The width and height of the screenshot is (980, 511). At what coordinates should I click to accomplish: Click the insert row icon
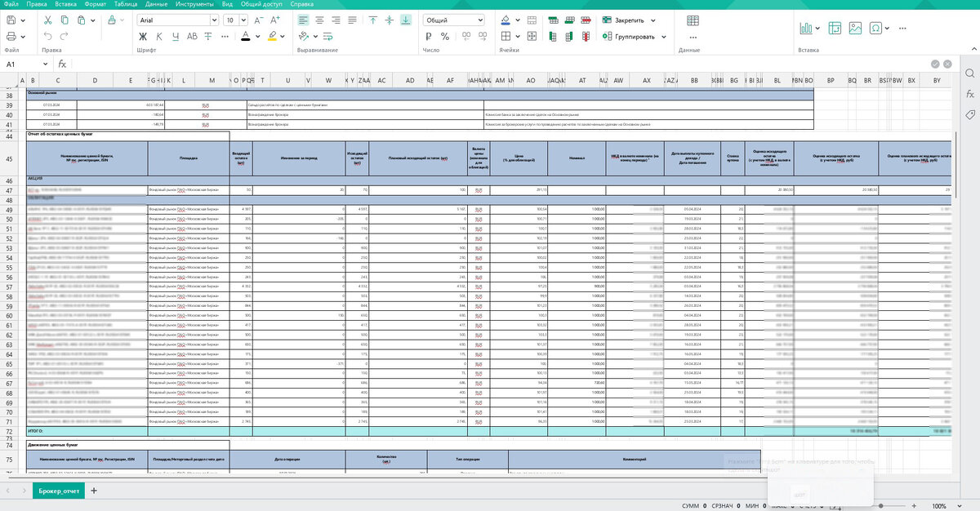pyautogui.click(x=554, y=20)
